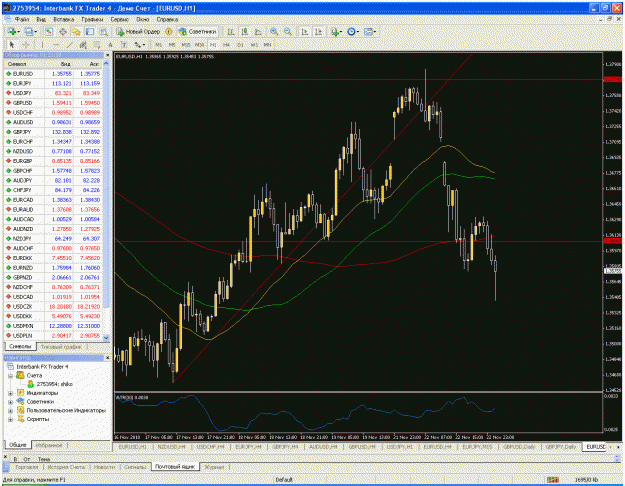Switch timeframe to D1
Viewport: 625px width, 486px height.
pos(240,45)
